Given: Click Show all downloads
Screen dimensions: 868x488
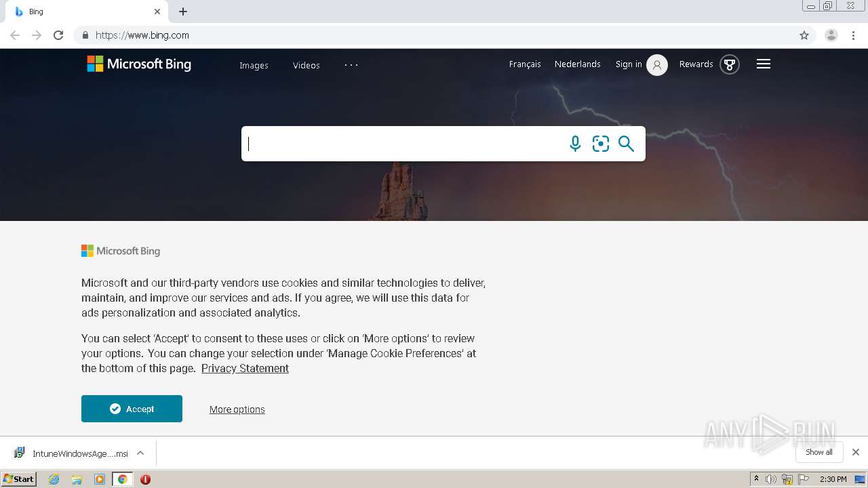Looking at the screenshot, I should coord(819,452).
